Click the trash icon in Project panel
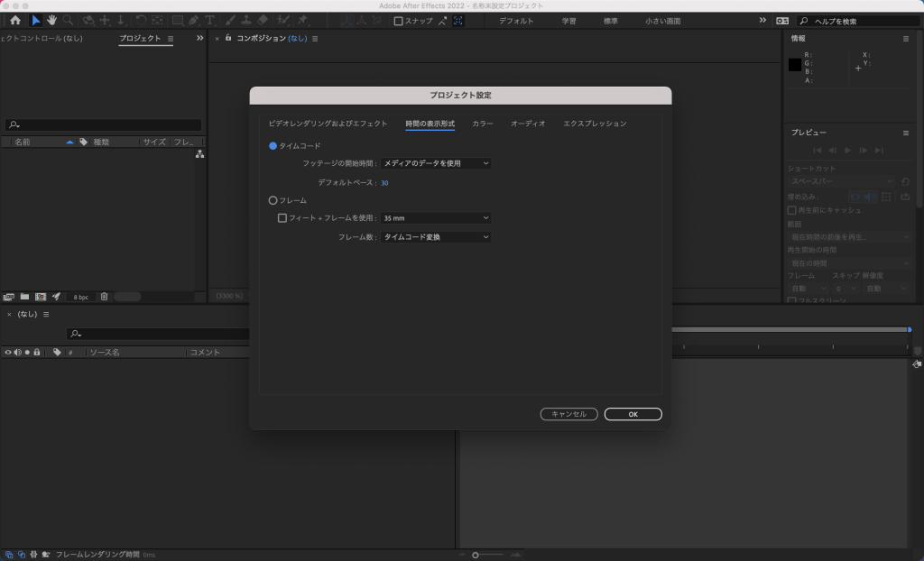924x561 pixels. click(104, 297)
